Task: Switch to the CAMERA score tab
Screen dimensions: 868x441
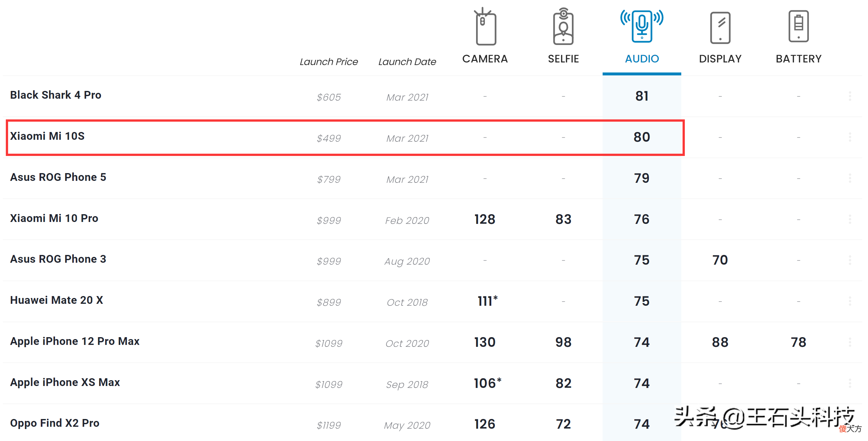Action: 485,59
